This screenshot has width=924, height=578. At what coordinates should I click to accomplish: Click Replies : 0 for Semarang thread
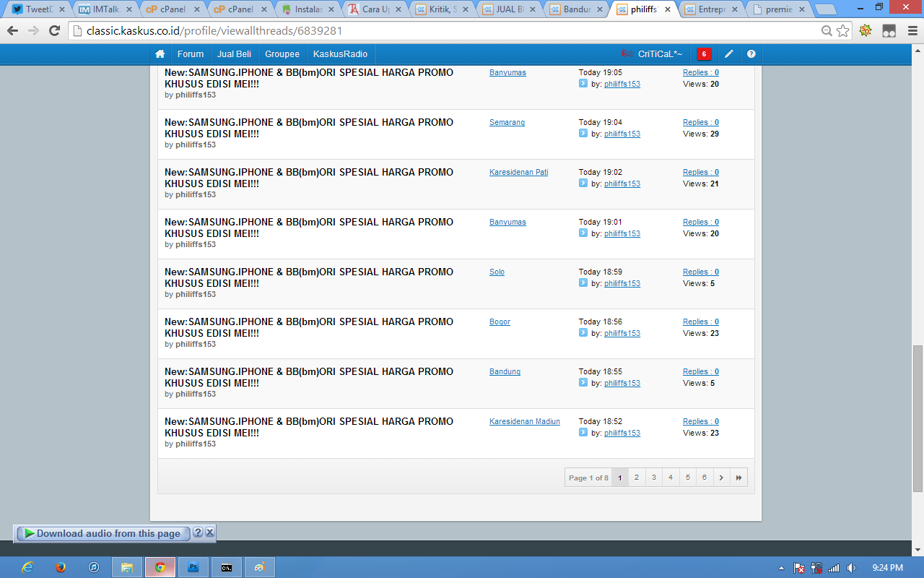(701, 122)
